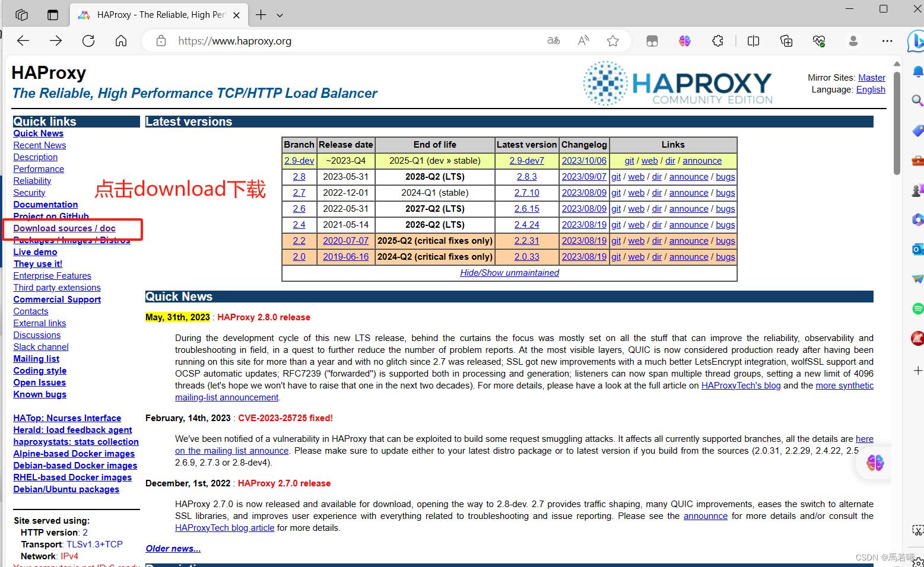924x567 pixels.
Task: Change language via English link
Action: [871, 90]
